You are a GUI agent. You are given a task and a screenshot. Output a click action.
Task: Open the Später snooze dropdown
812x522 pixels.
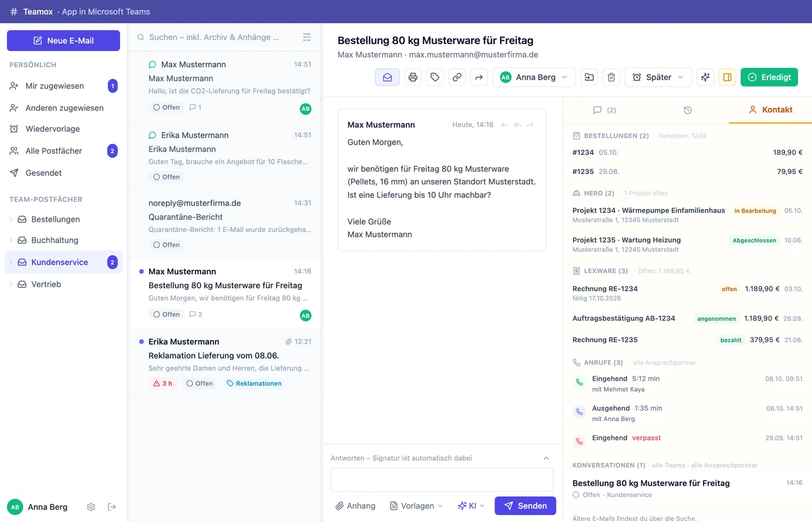point(658,77)
